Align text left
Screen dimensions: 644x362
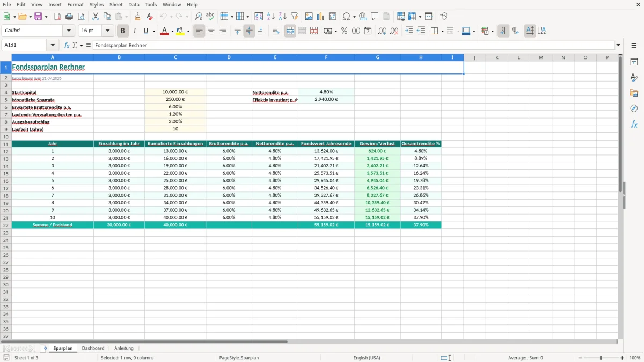(x=200, y=31)
